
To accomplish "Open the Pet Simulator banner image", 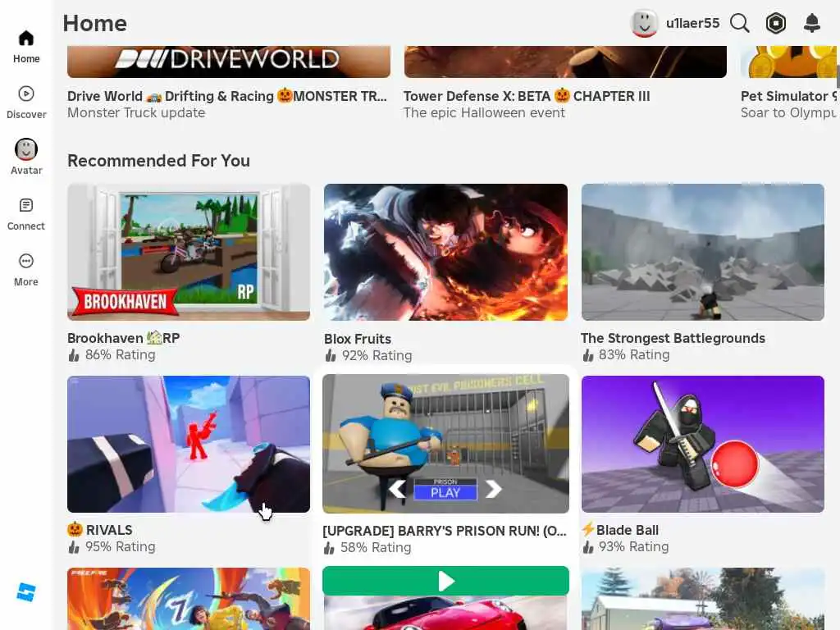I will (788, 62).
